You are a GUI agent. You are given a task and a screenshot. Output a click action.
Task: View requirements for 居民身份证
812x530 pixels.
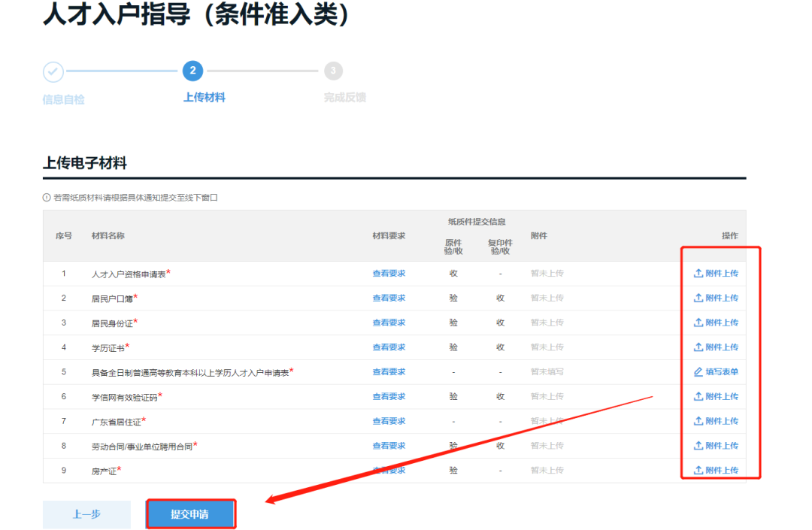coord(389,323)
